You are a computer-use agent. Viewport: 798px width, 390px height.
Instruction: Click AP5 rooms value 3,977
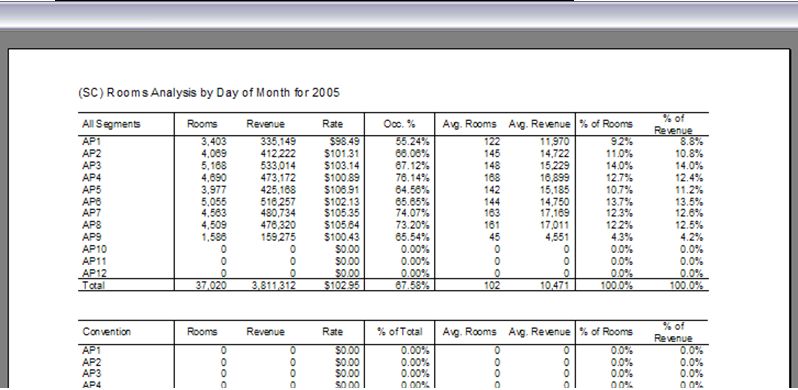pos(214,190)
